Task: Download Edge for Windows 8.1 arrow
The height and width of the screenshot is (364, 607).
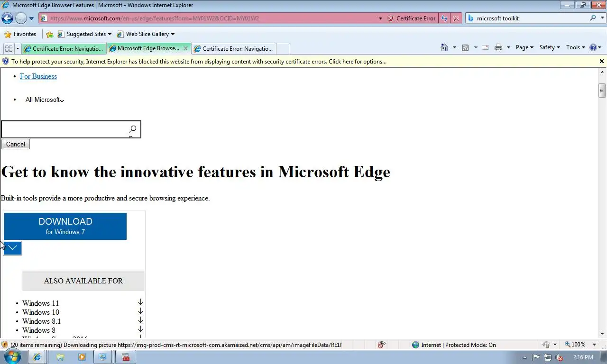Action: pos(141,320)
